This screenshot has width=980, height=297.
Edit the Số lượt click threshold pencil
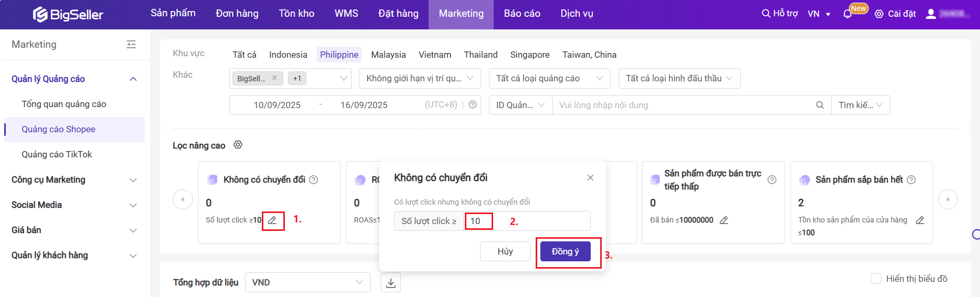[x=272, y=220]
